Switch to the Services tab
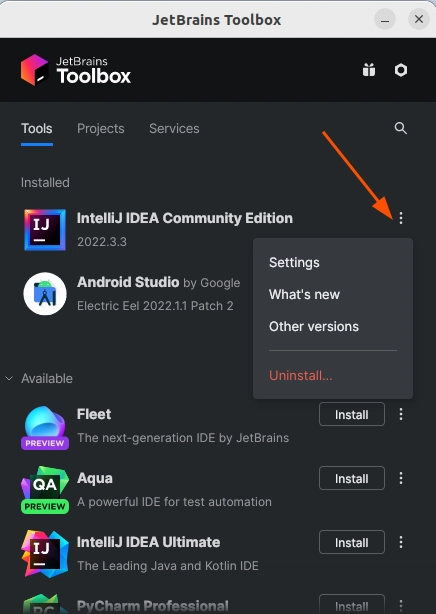Image resolution: width=436 pixels, height=614 pixels. [174, 128]
